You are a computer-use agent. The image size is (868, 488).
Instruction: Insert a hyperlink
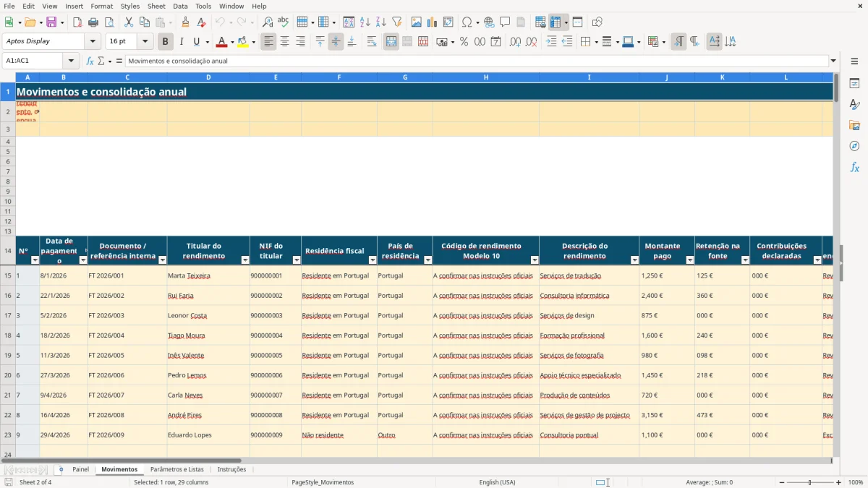click(x=490, y=22)
